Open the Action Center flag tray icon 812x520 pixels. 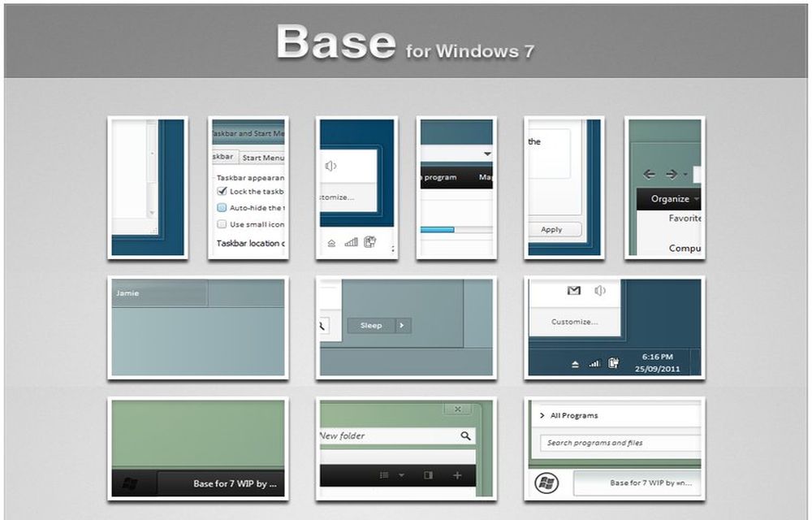615,362
